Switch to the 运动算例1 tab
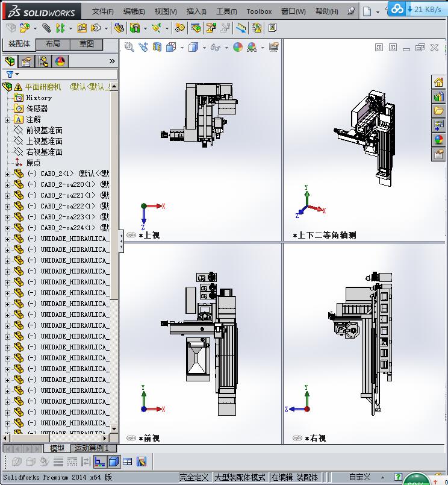Viewport: 448px width, 485px height. pyautogui.click(x=94, y=448)
